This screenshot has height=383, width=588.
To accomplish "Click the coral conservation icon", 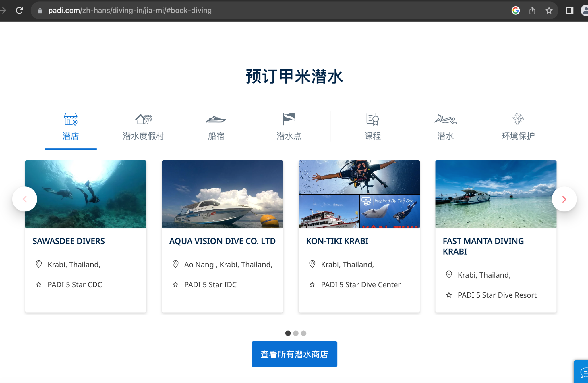I will [x=518, y=119].
